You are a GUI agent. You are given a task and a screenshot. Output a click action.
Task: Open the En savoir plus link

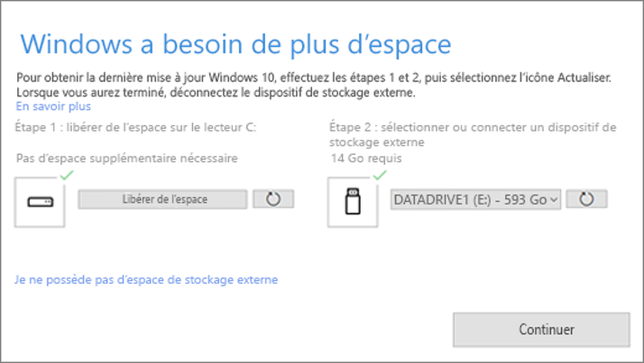[53, 106]
